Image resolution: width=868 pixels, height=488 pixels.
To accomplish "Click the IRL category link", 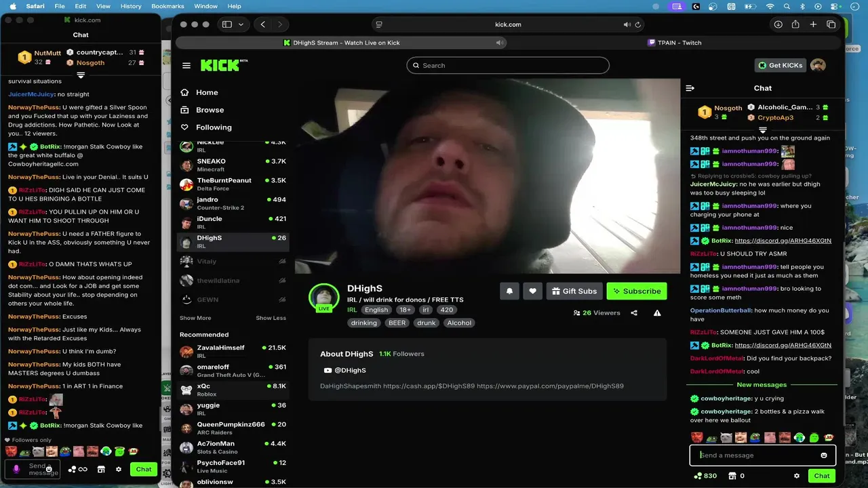I will pos(352,310).
